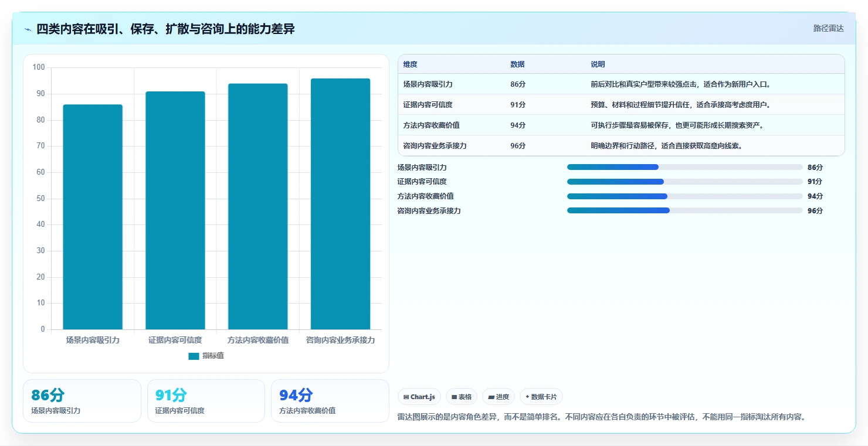868x446 pixels.
Task: Click the 方法内容收藏价值 x-axis label
Action: [258, 340]
